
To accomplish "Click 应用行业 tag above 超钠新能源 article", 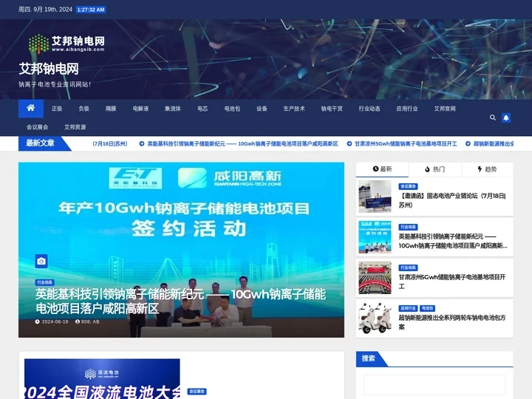I will (408, 308).
